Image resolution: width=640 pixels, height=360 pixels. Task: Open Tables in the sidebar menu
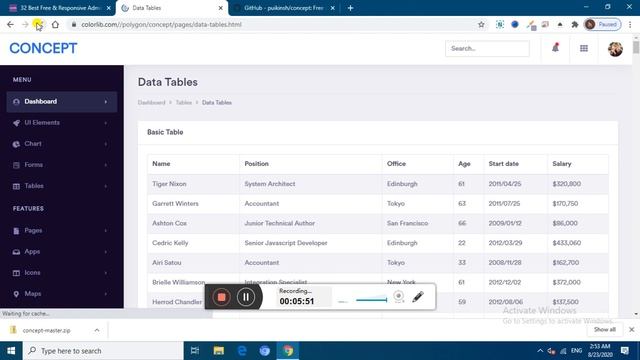tap(62, 186)
